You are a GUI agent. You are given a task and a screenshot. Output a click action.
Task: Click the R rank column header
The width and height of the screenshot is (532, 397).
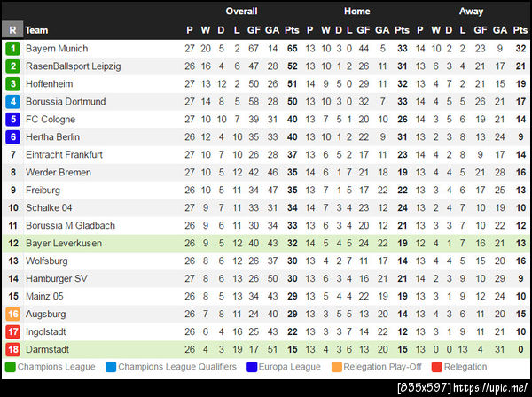pos(12,30)
